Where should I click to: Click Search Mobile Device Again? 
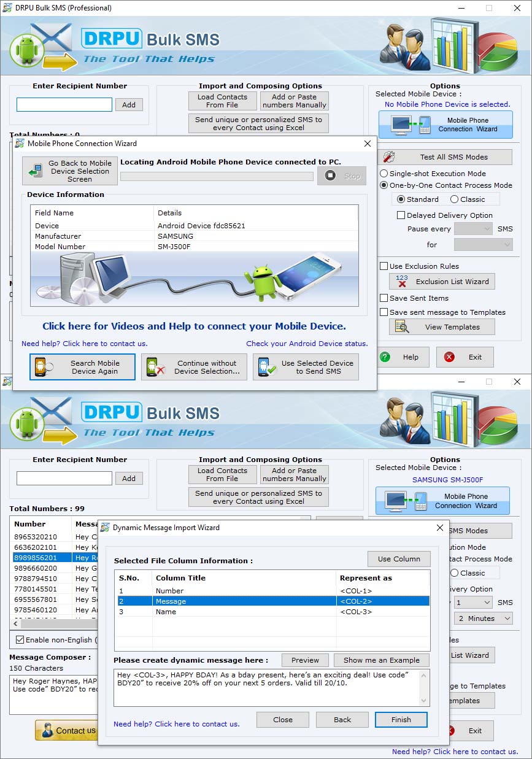coord(82,366)
